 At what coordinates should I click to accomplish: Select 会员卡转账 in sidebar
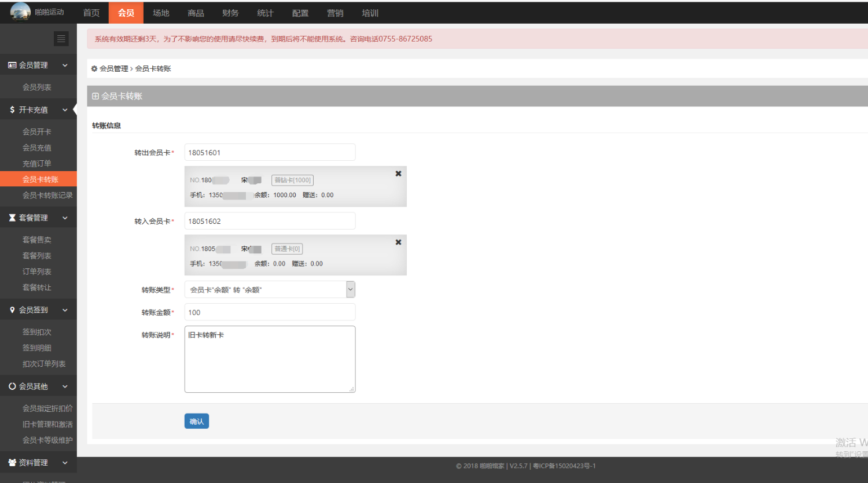coord(38,179)
